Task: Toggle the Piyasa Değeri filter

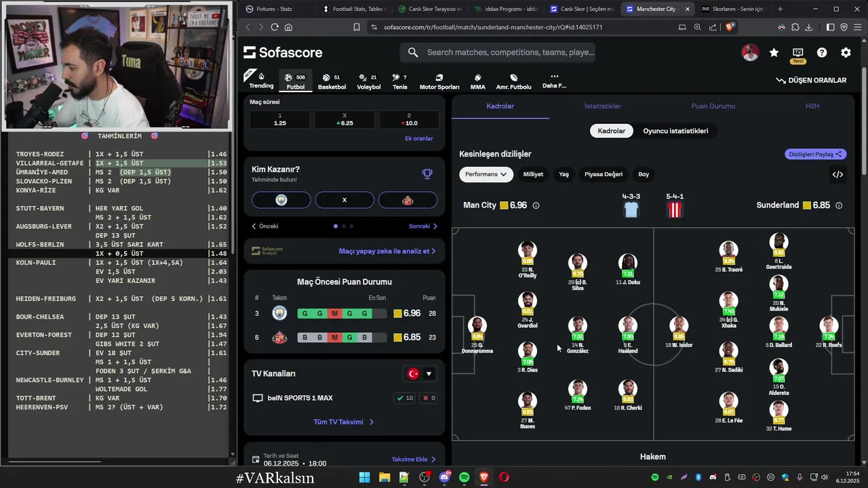Action: tap(604, 174)
